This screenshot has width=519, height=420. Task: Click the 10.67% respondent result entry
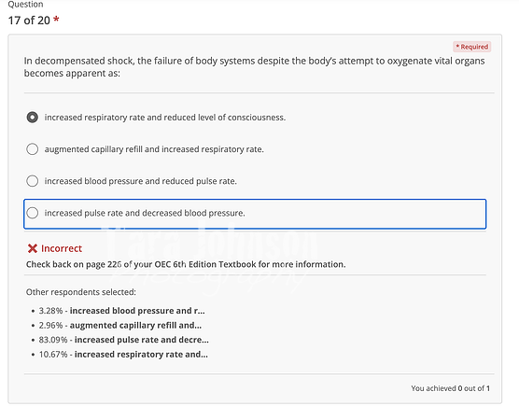pyautogui.click(x=123, y=355)
